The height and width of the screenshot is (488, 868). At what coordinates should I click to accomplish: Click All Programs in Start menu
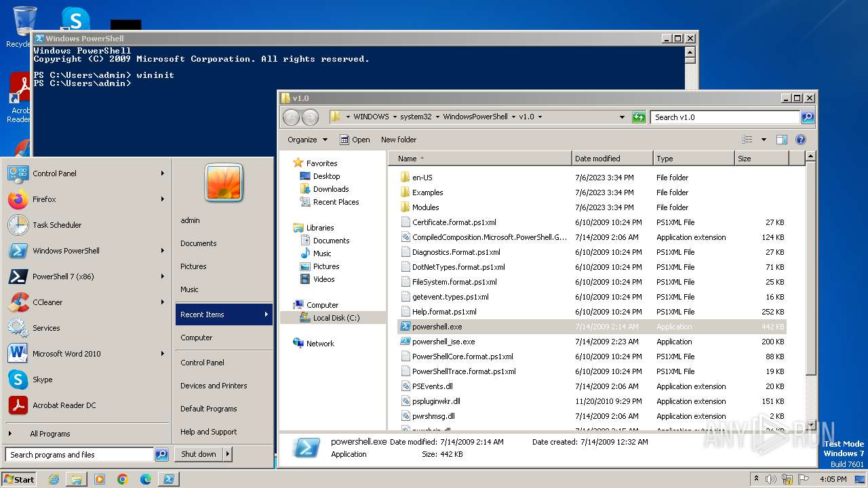[50, 434]
